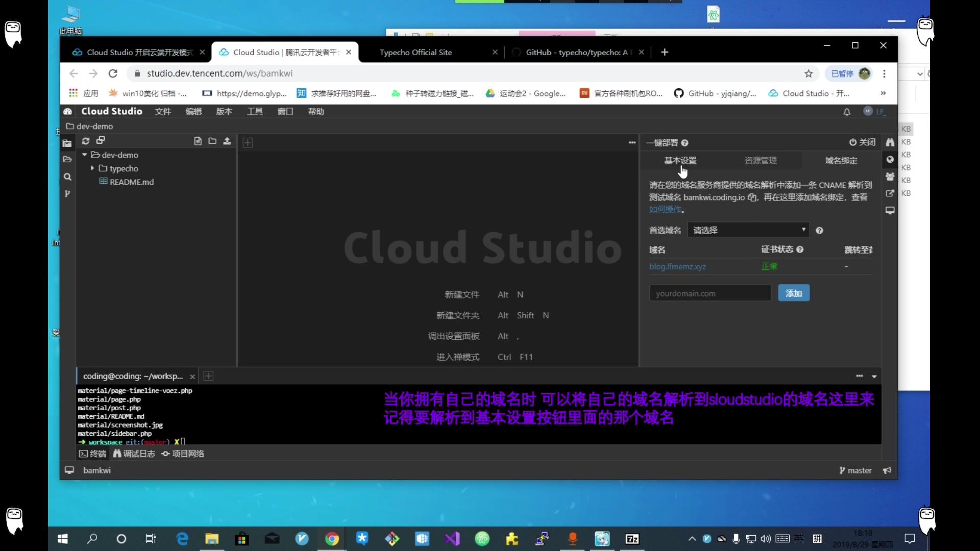Bookmark this page with the star
The width and height of the screenshot is (980, 551).
[808, 73]
